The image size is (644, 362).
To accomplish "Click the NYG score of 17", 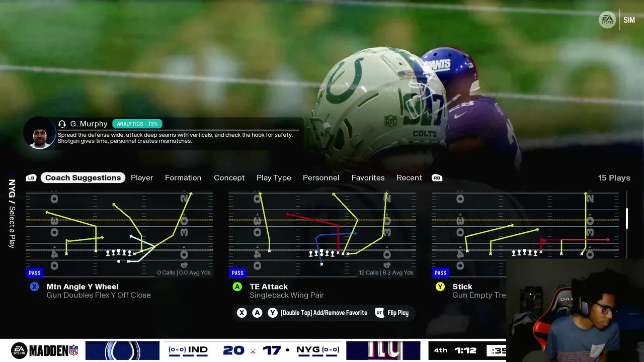I will (x=271, y=350).
